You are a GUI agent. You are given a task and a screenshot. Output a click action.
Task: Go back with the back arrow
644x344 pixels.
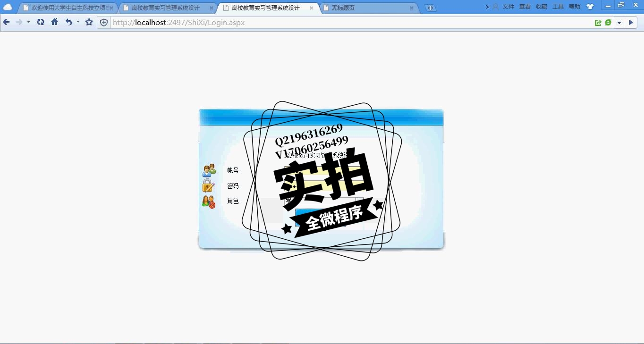[7, 22]
